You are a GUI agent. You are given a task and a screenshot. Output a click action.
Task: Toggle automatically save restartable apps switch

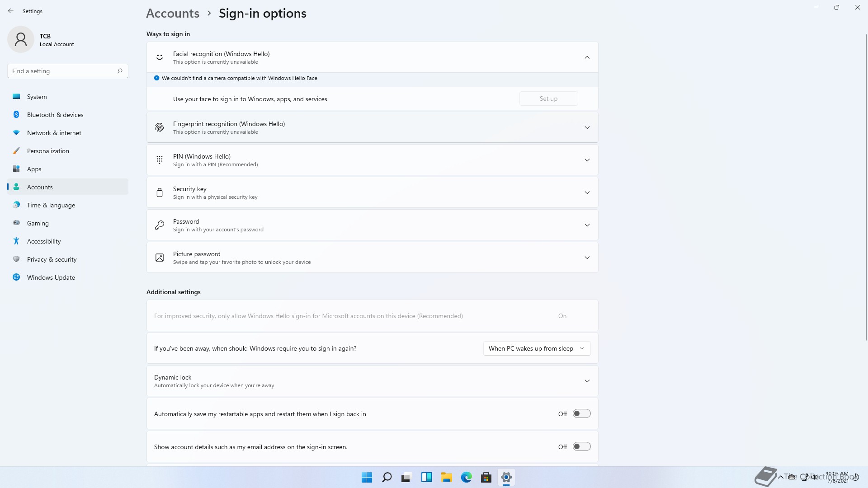[x=582, y=413]
